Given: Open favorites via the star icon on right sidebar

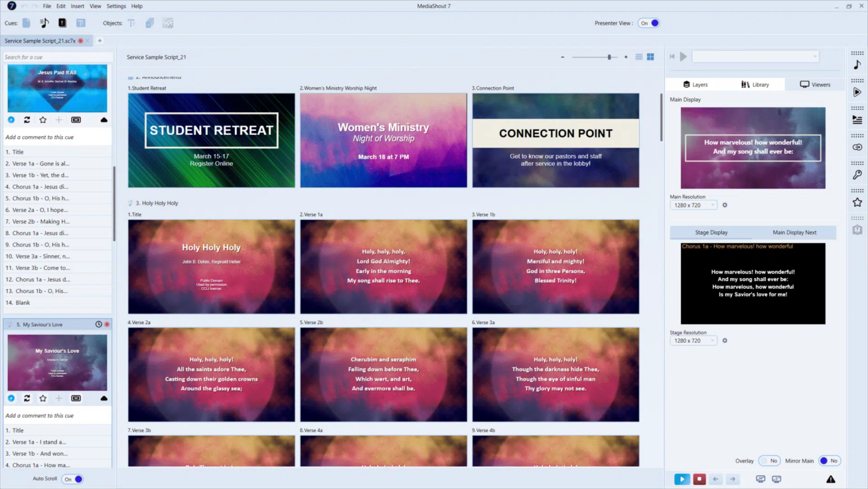Looking at the screenshot, I should (x=857, y=203).
